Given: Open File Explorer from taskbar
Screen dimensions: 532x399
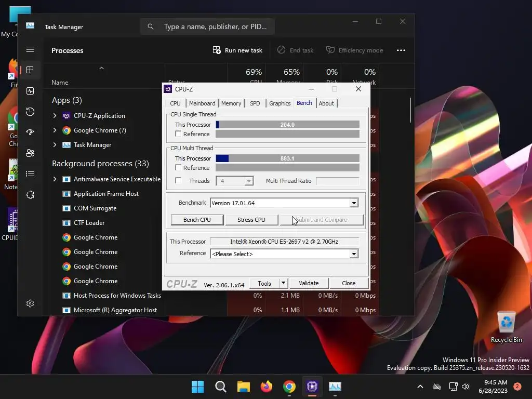Looking at the screenshot, I should click(x=243, y=387).
